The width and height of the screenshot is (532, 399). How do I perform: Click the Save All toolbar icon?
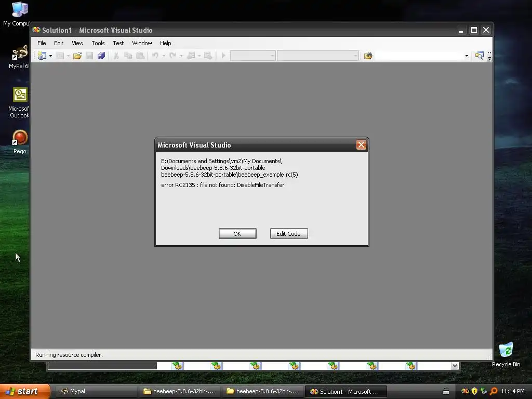pos(101,56)
